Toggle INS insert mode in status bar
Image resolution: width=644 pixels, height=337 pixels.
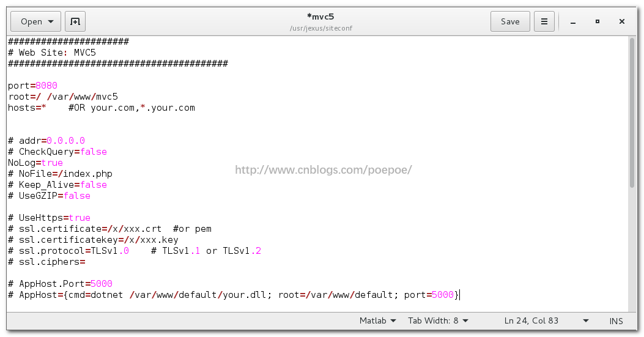[616, 320]
